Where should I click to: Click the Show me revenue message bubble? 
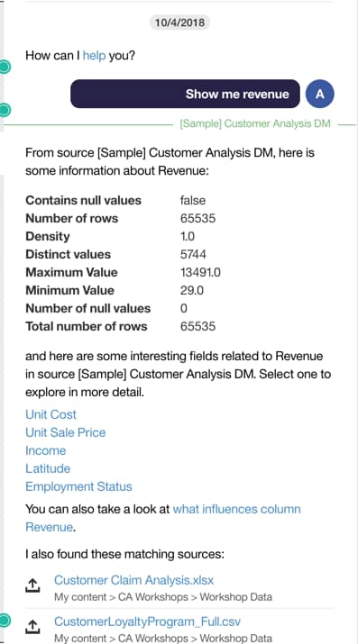coord(186,94)
